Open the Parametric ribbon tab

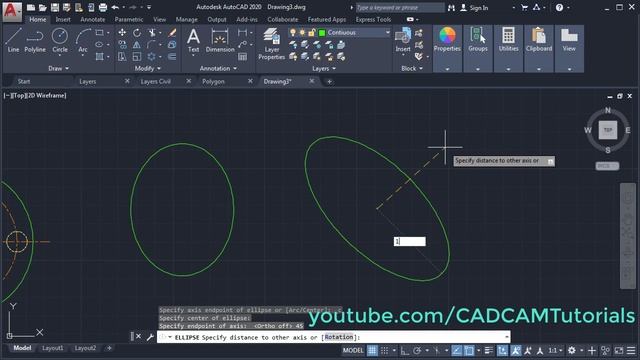pos(129,20)
